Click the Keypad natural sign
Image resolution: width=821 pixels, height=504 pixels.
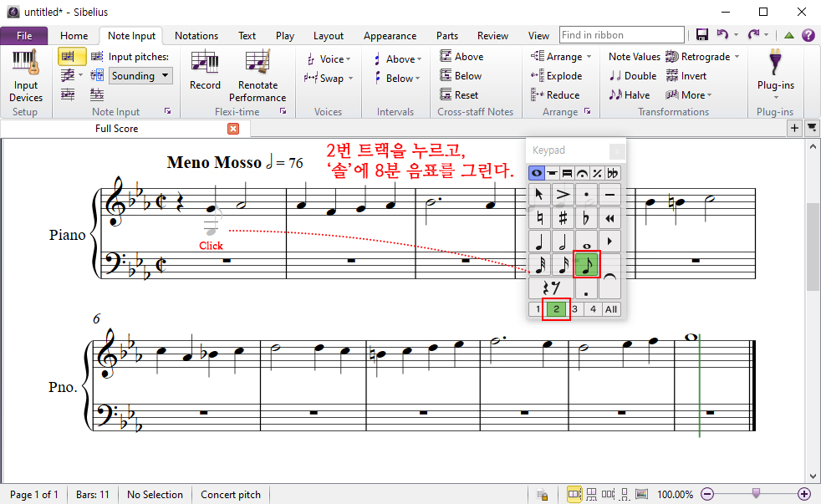click(x=539, y=217)
